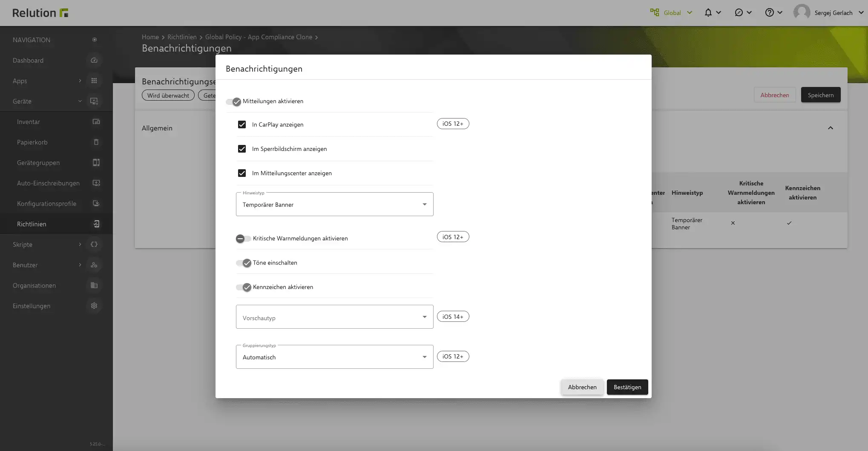Open the notification bell icon
Viewport: 868px width, 451px height.
(708, 12)
